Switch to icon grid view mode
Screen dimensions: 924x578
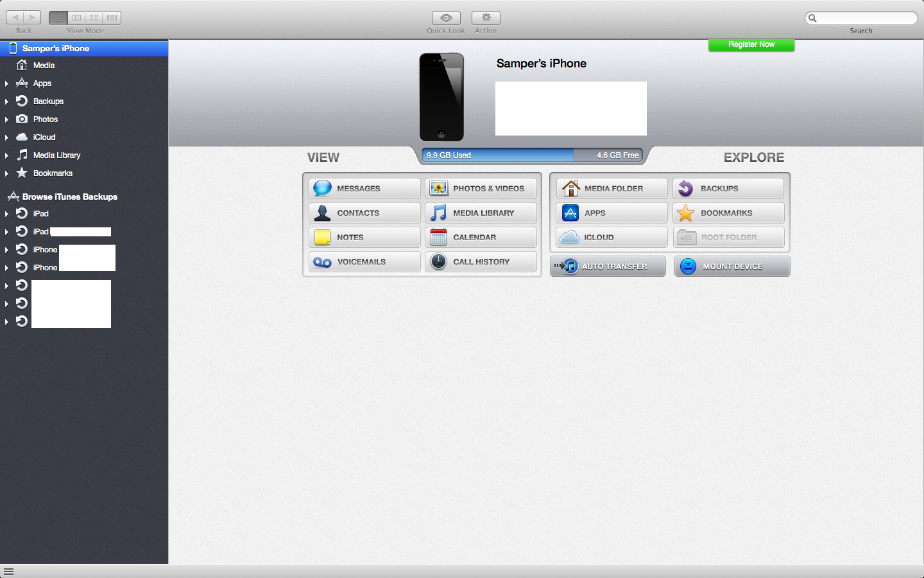click(94, 18)
